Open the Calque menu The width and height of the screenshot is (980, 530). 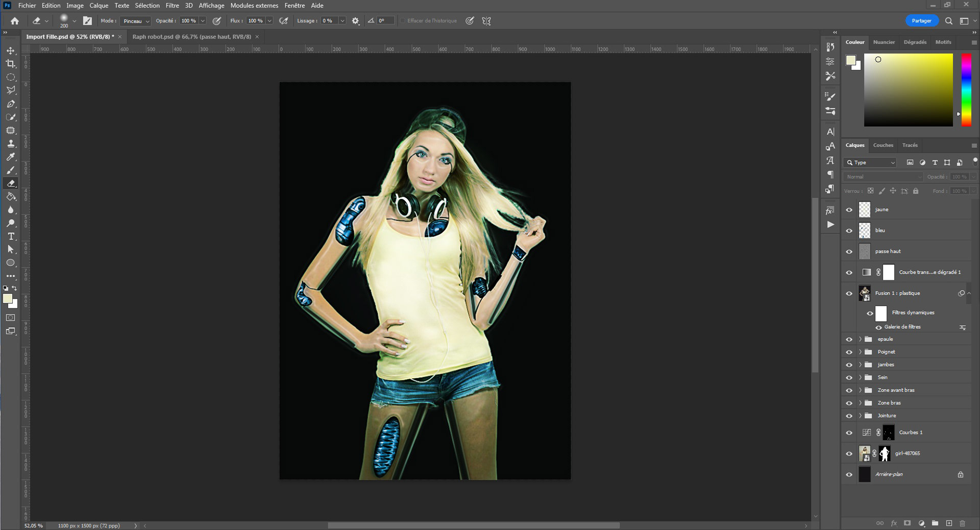tap(99, 6)
